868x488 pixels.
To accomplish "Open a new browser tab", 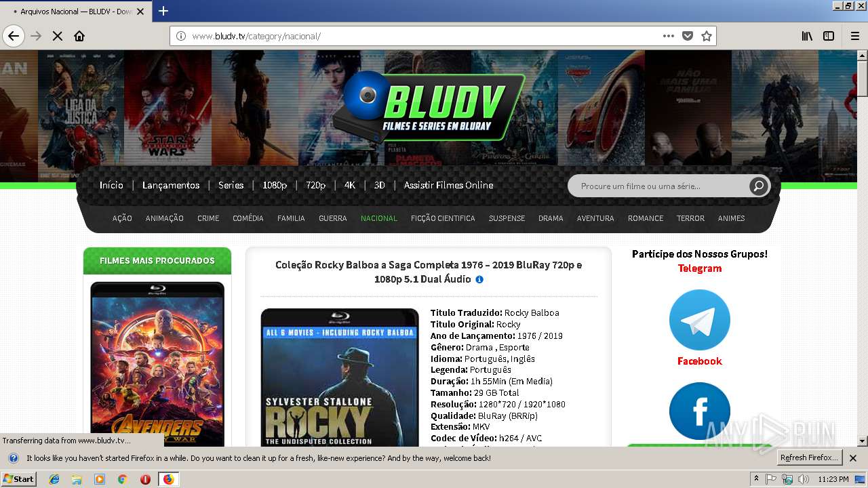I will pos(163,11).
